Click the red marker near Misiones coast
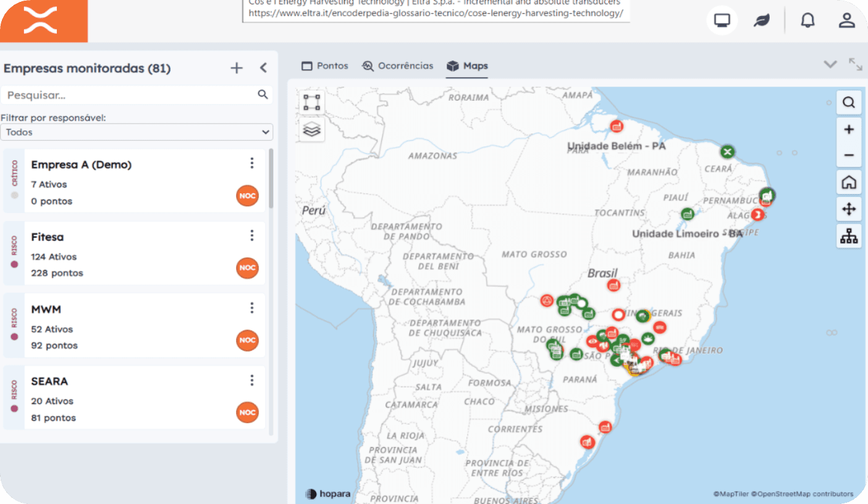This screenshot has width=868, height=504. tap(605, 426)
